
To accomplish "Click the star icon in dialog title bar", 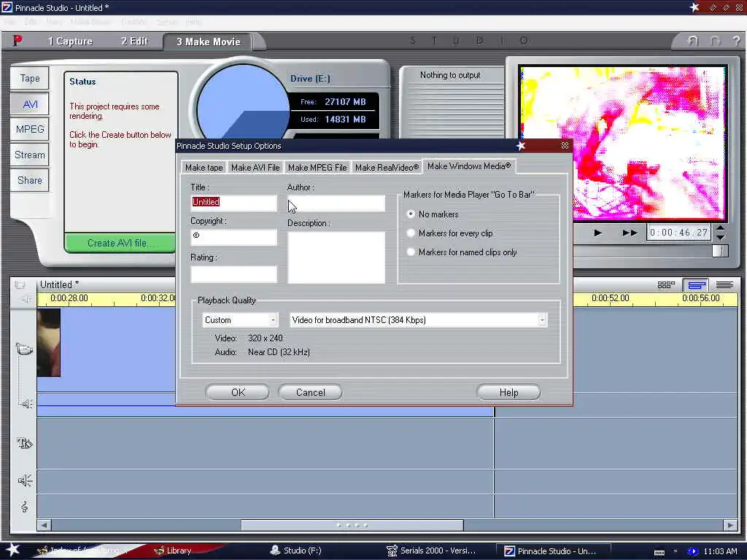I will [x=521, y=146].
